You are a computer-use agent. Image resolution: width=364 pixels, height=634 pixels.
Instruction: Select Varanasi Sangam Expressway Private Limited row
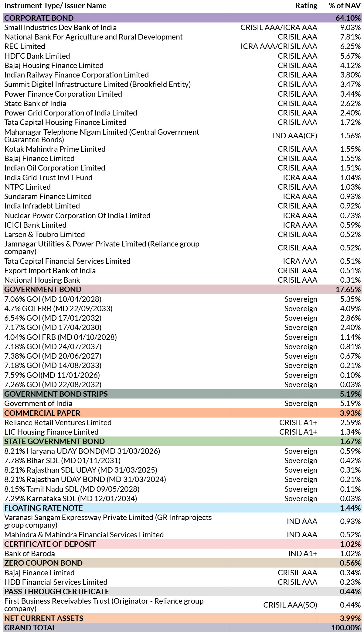coord(182,521)
